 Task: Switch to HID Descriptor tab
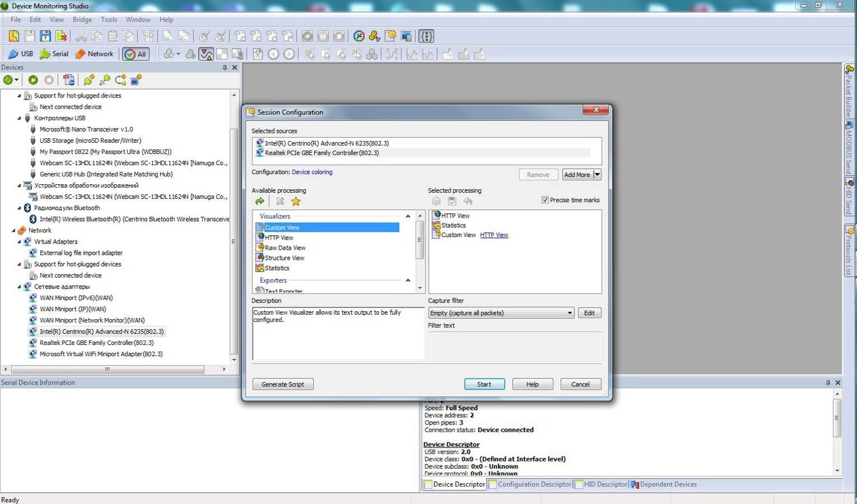point(601,484)
